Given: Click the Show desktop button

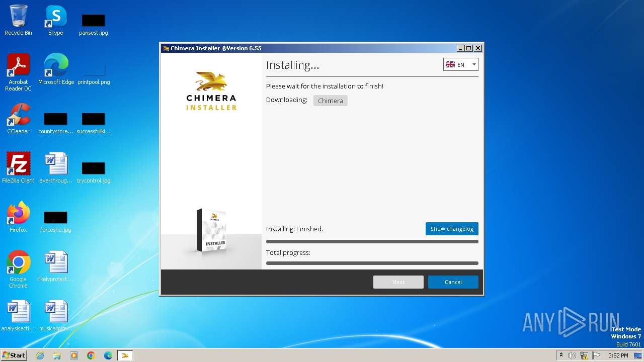Looking at the screenshot, I should tap(639, 355).
